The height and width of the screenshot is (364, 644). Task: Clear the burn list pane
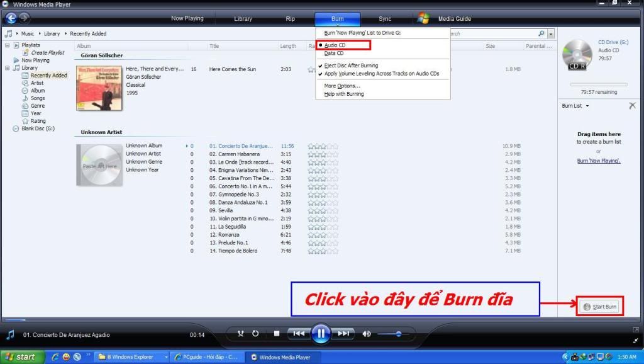coord(632,106)
